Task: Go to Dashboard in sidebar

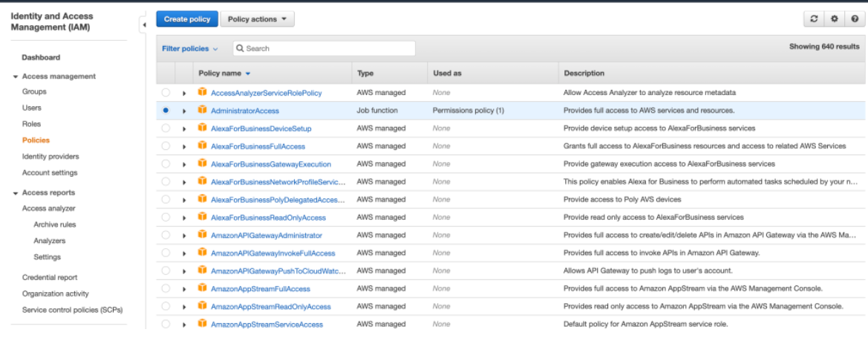Action: coord(41,57)
